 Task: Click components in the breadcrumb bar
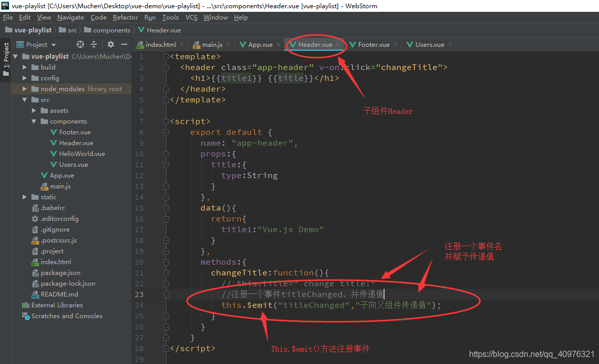(107, 30)
